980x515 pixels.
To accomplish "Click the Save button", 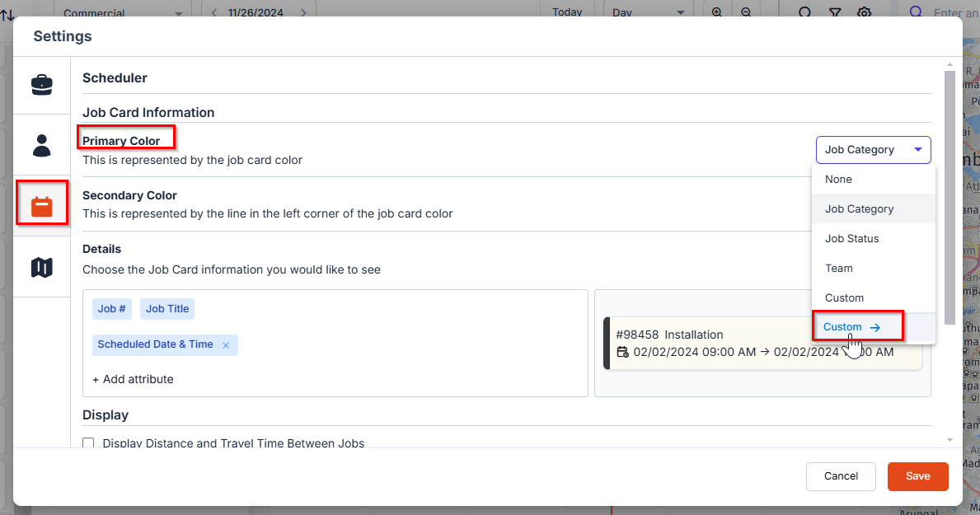I will pos(917,476).
